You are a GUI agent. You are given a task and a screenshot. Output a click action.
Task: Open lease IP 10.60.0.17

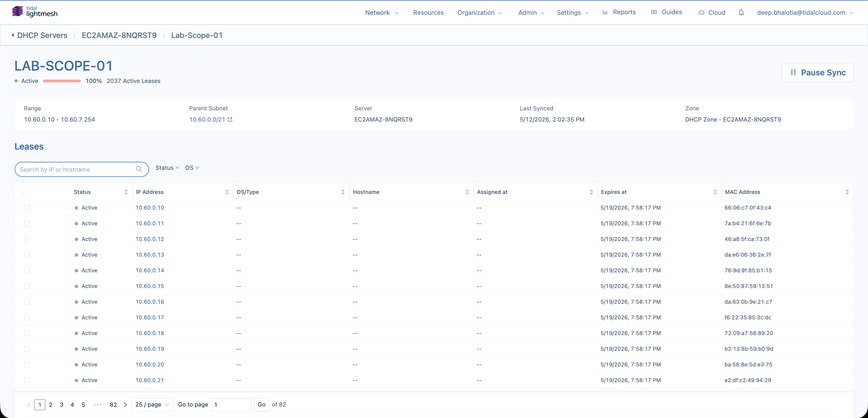click(149, 317)
